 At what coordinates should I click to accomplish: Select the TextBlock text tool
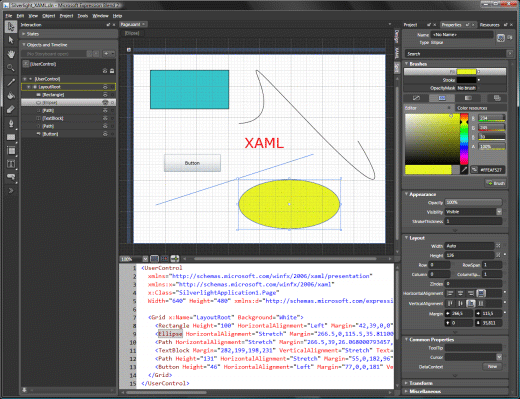[x=11, y=164]
